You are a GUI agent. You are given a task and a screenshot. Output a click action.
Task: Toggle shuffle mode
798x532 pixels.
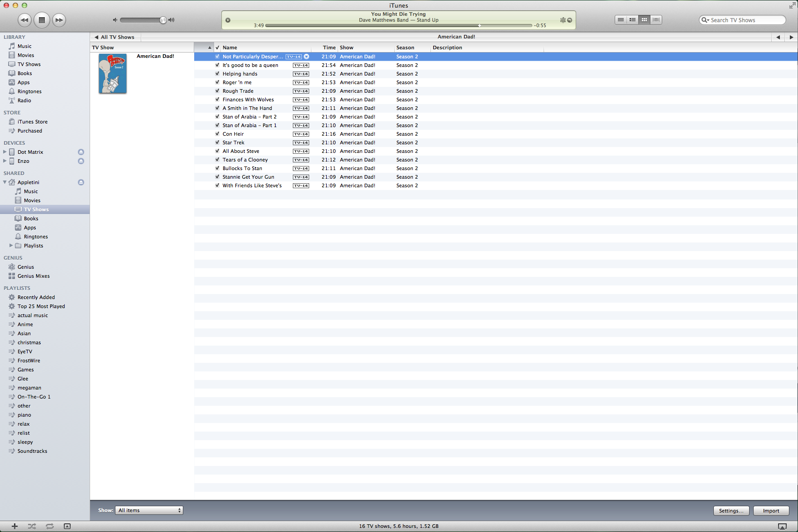(x=32, y=526)
